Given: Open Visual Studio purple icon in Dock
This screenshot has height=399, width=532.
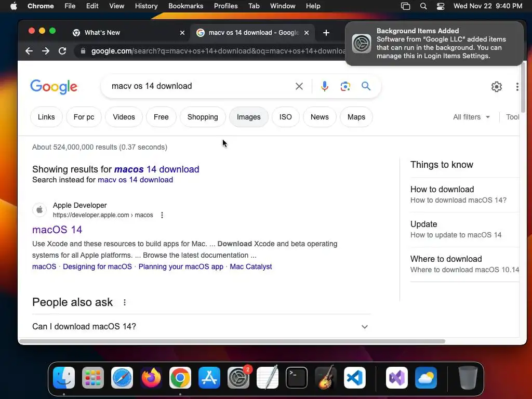Looking at the screenshot, I should (x=396, y=378).
